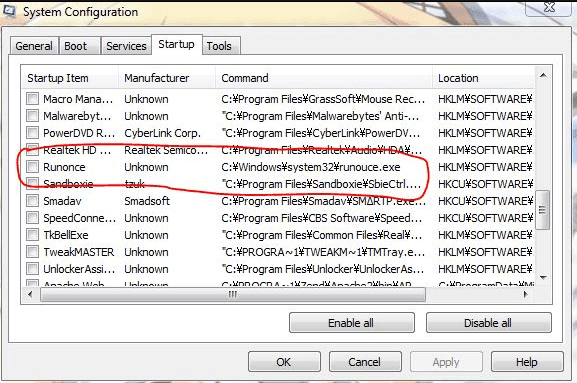Image resolution: width=577 pixels, height=383 pixels.
Task: Confirm with the OK button
Action: [284, 362]
